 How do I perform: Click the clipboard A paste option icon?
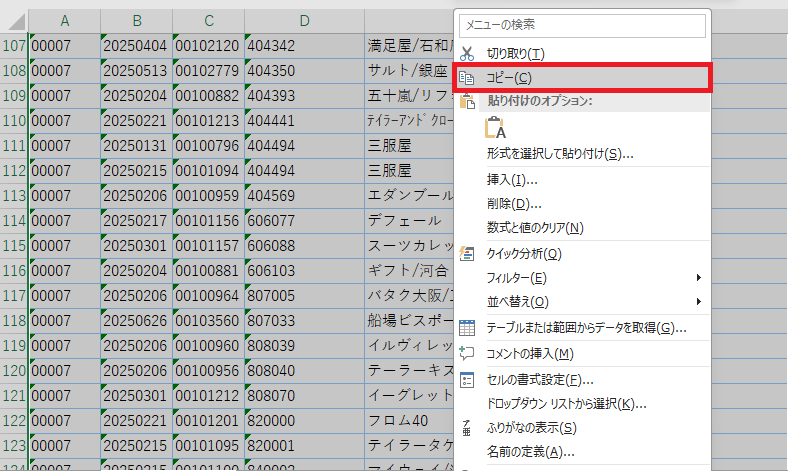495,127
